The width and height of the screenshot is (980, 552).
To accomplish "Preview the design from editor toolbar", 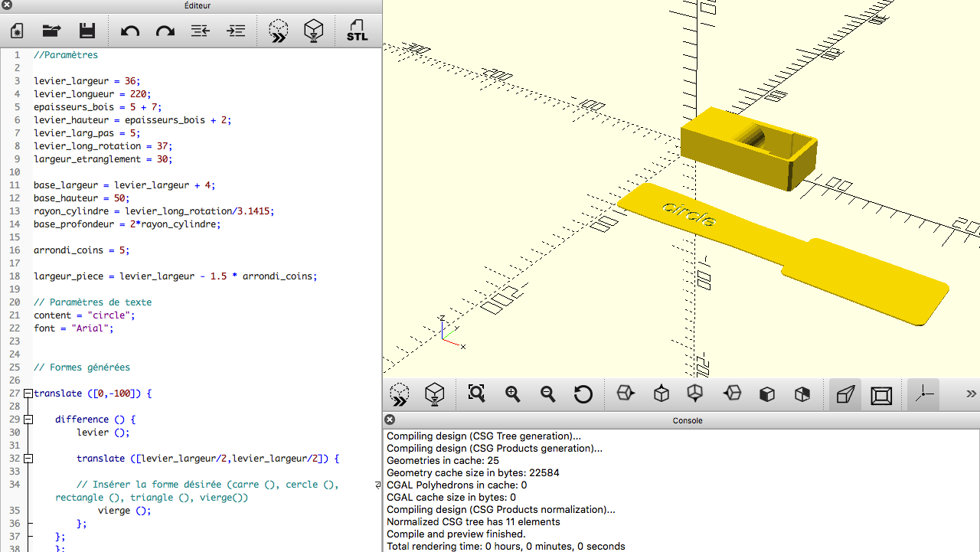I will (279, 31).
